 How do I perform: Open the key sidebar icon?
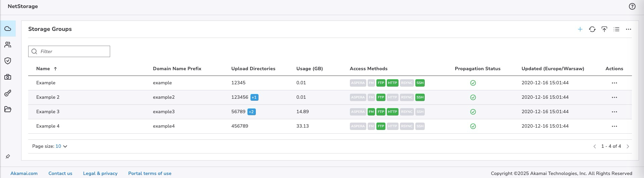pyautogui.click(x=8, y=93)
